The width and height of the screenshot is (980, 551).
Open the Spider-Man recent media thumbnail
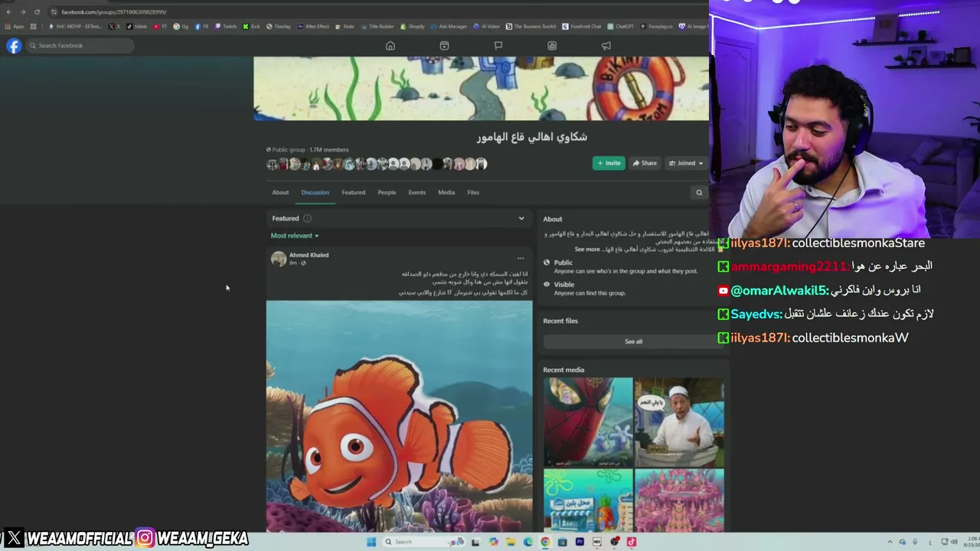coord(588,422)
